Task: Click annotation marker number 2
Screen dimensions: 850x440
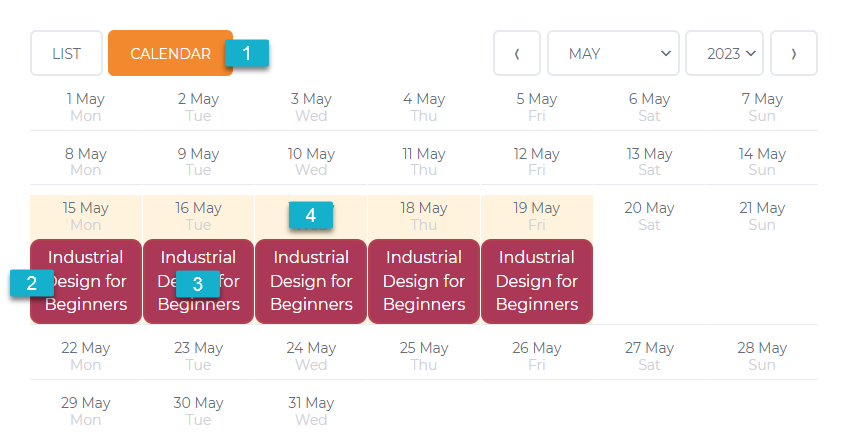Action: (x=31, y=283)
